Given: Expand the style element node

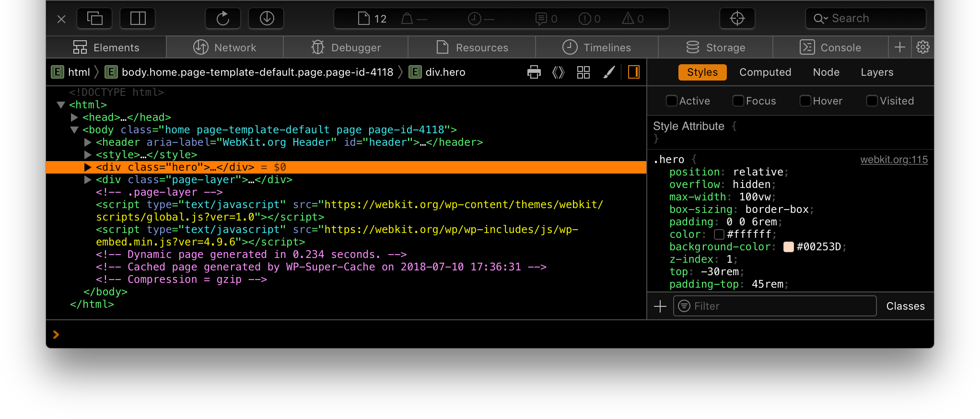Looking at the screenshot, I should point(88,154).
